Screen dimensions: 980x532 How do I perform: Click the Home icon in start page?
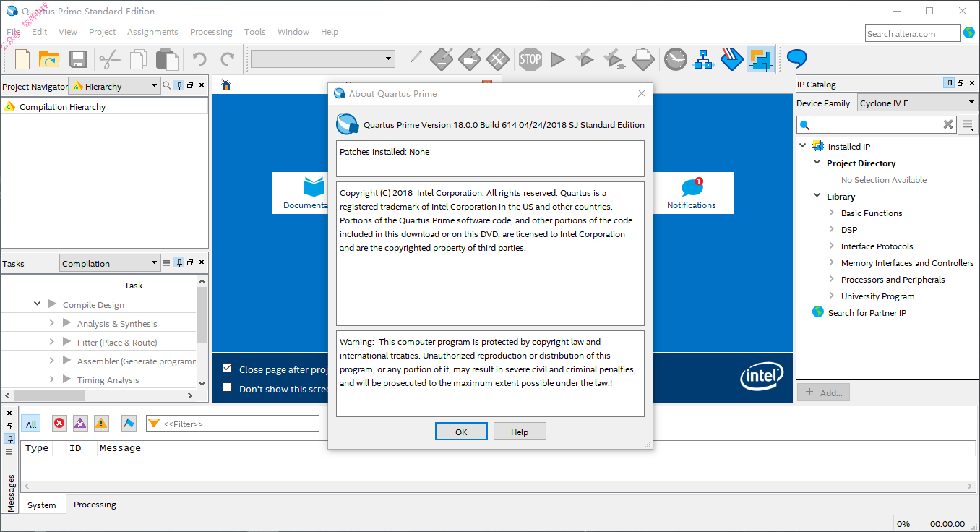click(x=226, y=85)
